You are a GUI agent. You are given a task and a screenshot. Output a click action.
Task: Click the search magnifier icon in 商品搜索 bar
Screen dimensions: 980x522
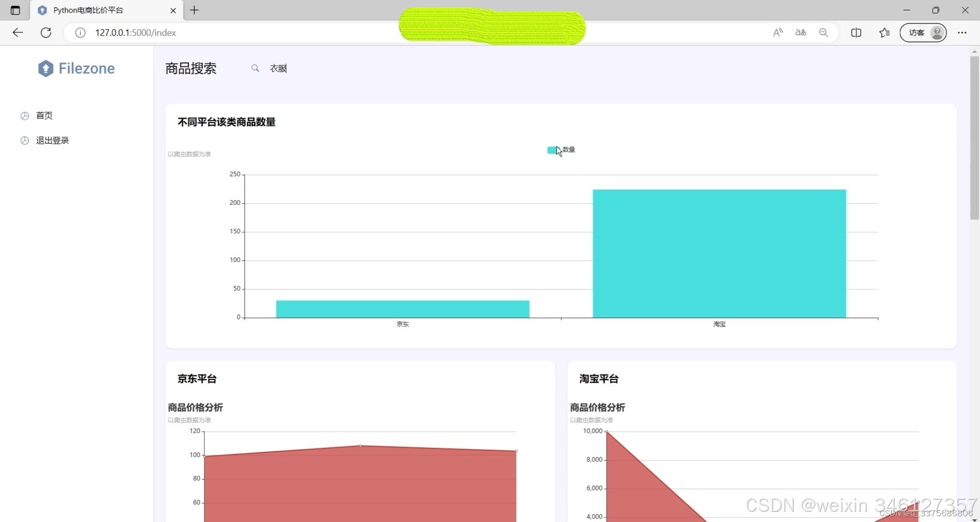[255, 68]
